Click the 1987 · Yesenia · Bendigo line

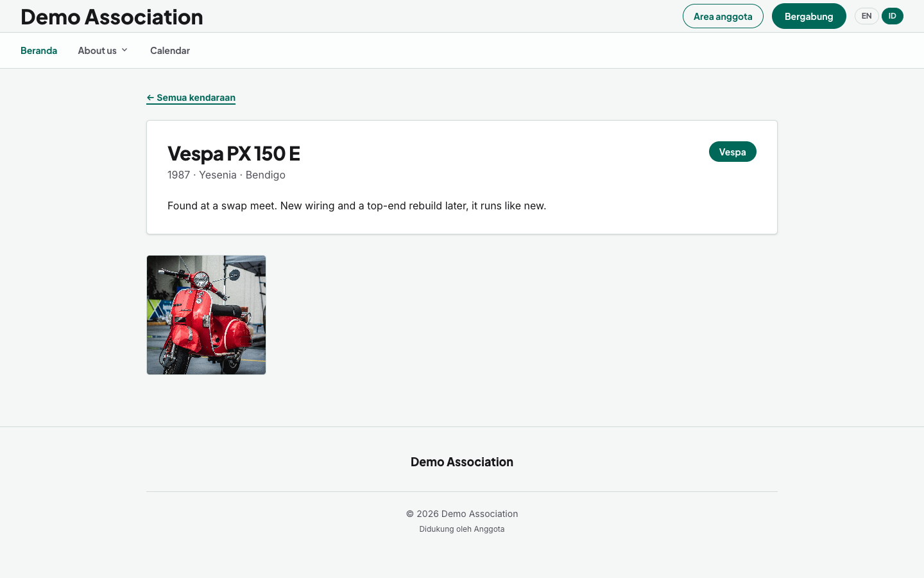(x=227, y=175)
